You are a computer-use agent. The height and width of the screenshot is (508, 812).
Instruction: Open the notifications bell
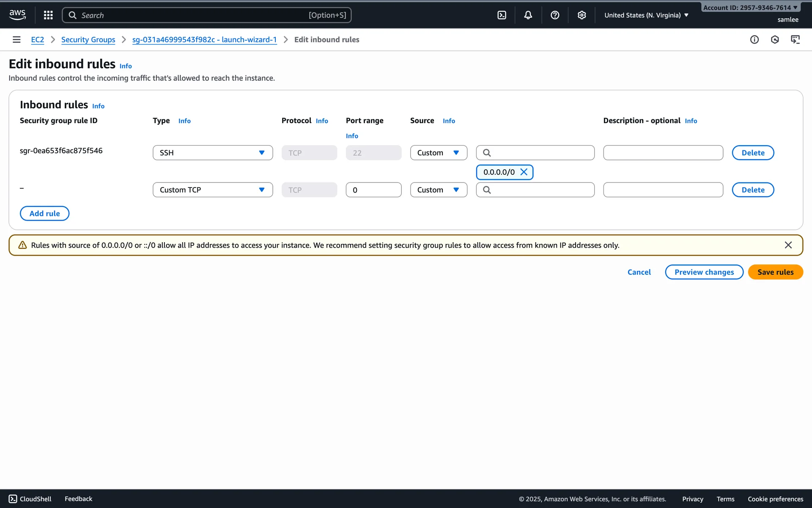528,15
